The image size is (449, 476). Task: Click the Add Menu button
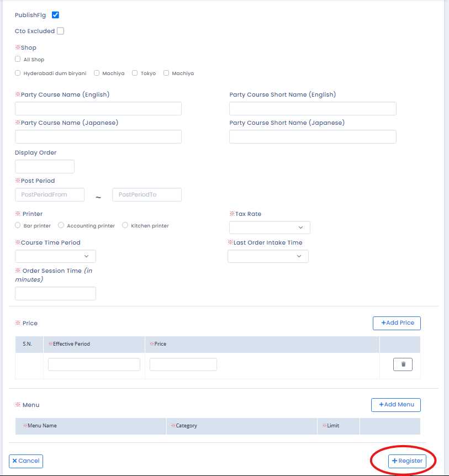(x=395, y=405)
